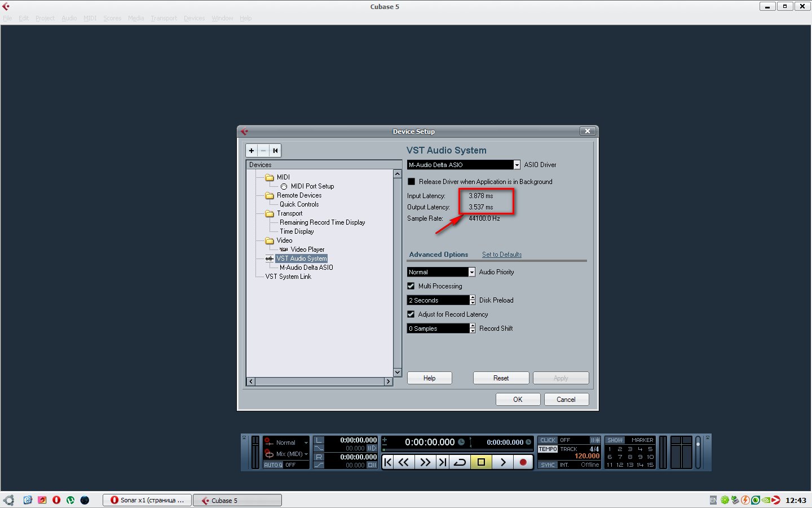Image resolution: width=812 pixels, height=508 pixels.
Task: Click the punch out icon in transport
Action: (x=319, y=465)
